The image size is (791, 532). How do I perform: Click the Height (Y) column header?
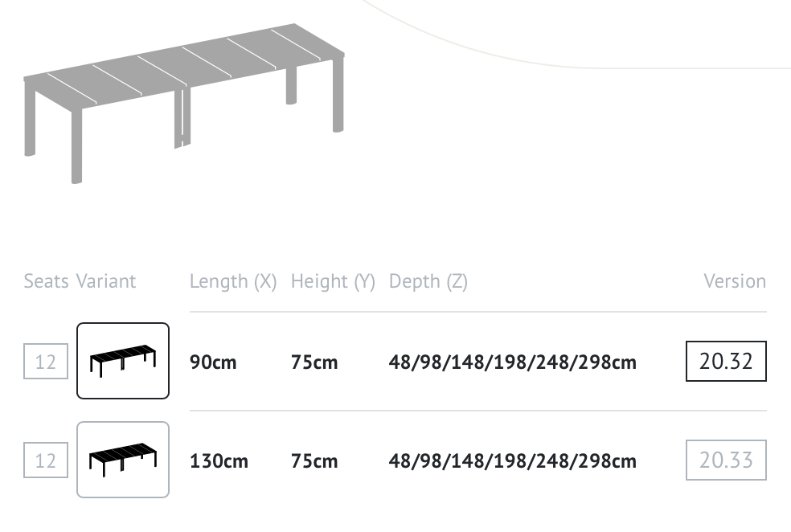pyautogui.click(x=333, y=281)
